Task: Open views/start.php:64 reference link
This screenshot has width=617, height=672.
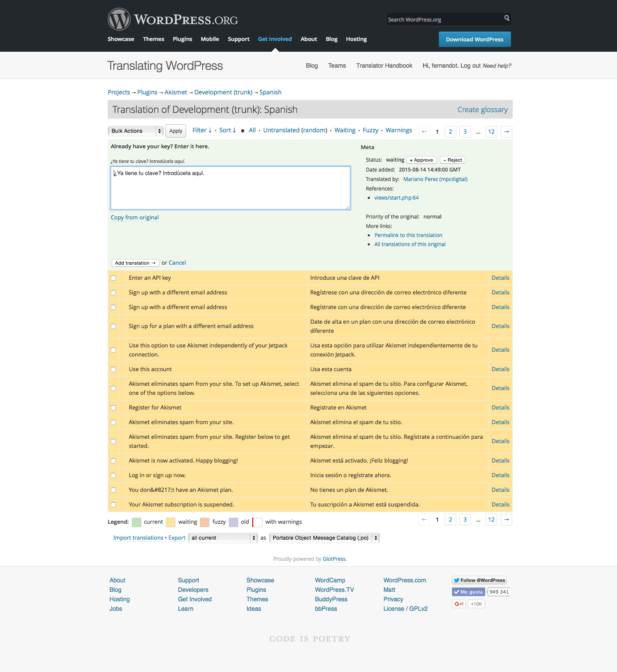Action: pyautogui.click(x=396, y=198)
